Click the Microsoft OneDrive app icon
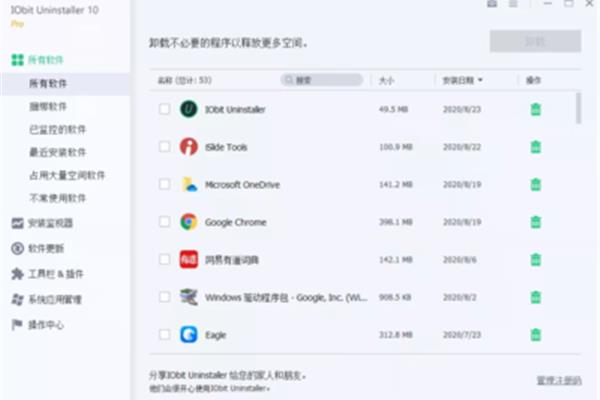This screenshot has width=600, height=400. pyautogui.click(x=189, y=184)
